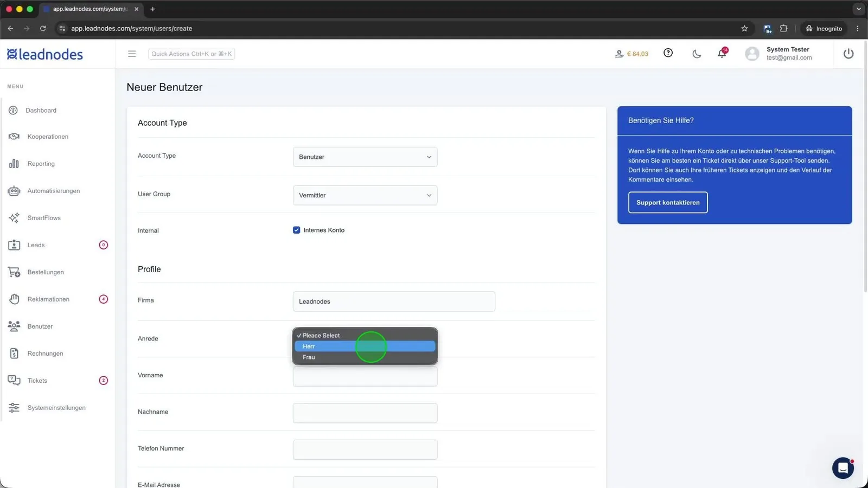The width and height of the screenshot is (868, 488).
Task: Open the notifications bell icon
Action: pyautogui.click(x=722, y=53)
